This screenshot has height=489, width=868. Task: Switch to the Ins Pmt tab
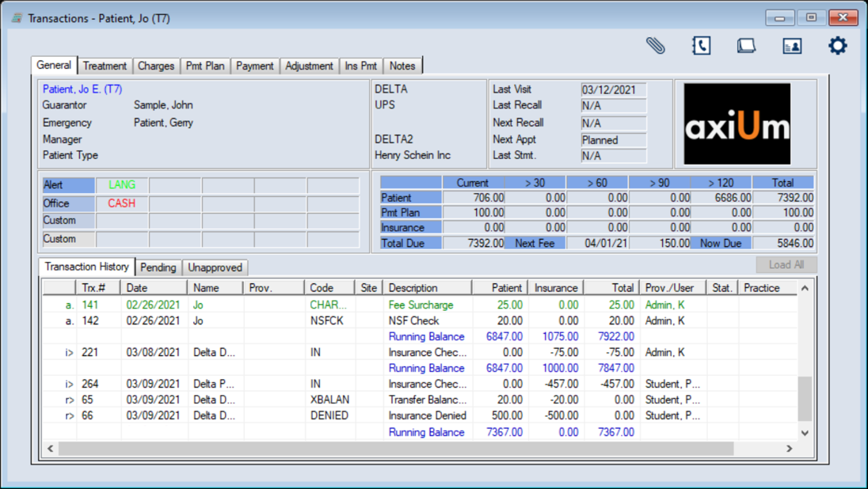point(361,66)
